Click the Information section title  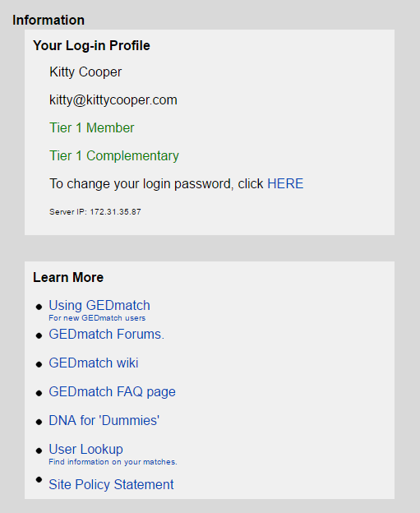[x=48, y=20]
